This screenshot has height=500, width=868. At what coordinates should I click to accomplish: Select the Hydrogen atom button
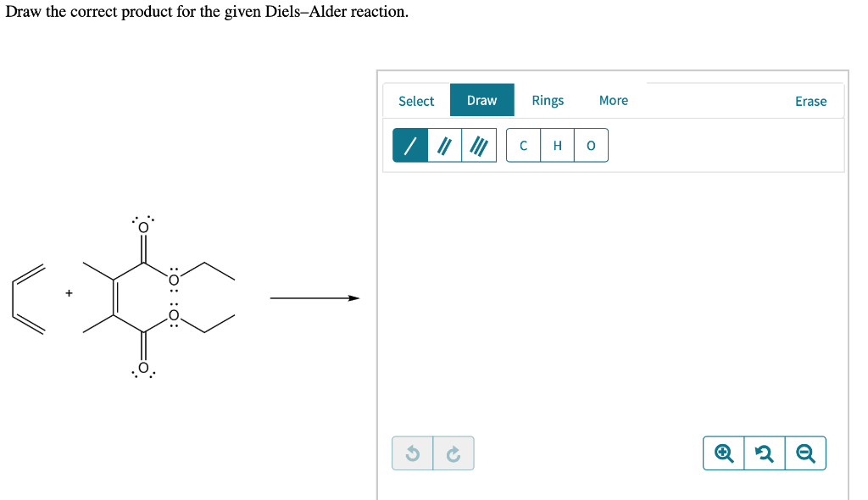(x=557, y=145)
